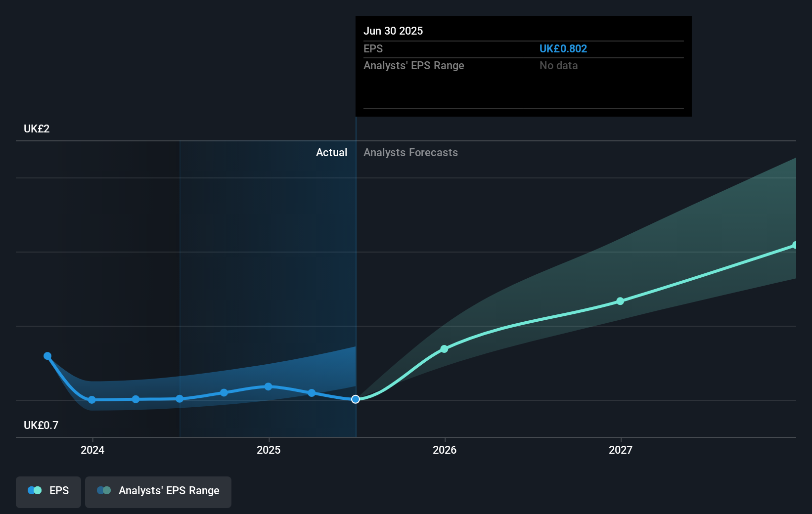The image size is (812, 514).
Task: Toggle the Analysts' EPS Range legend icon
Action: (103, 490)
